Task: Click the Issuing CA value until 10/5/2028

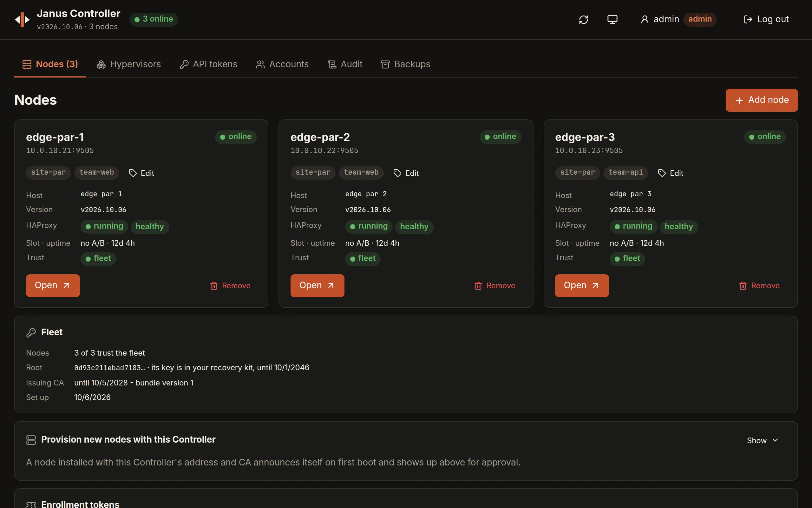Action: (101, 383)
